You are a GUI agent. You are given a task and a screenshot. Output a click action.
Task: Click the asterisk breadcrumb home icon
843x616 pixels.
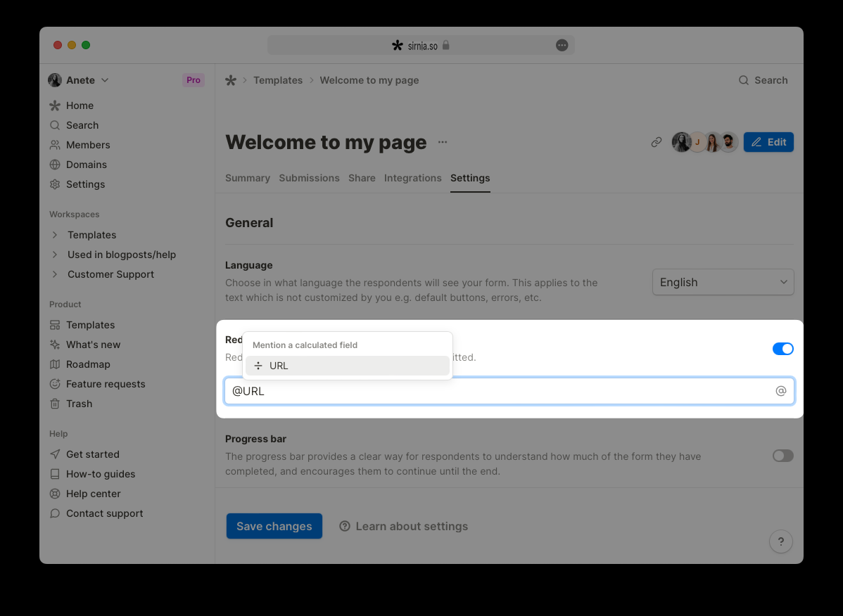231,81
